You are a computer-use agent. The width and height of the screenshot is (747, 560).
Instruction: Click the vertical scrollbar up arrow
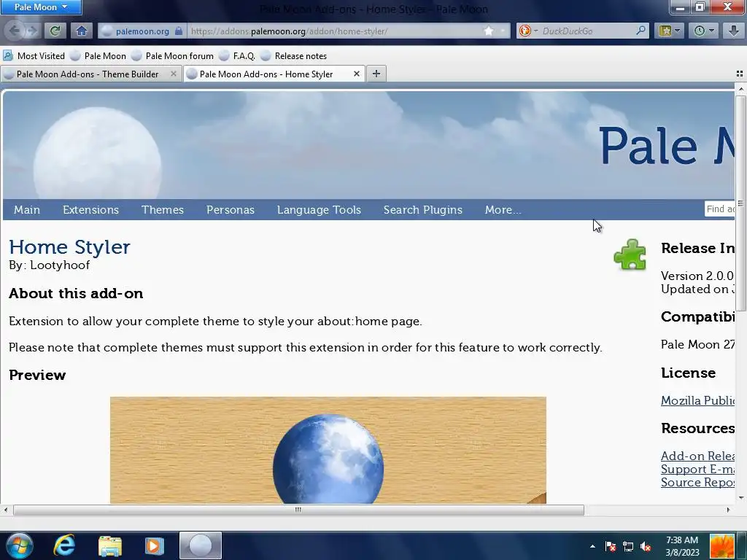[741, 89]
